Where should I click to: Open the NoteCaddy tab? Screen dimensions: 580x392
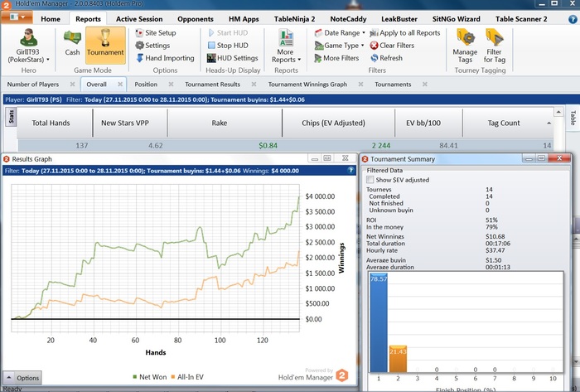(x=348, y=19)
